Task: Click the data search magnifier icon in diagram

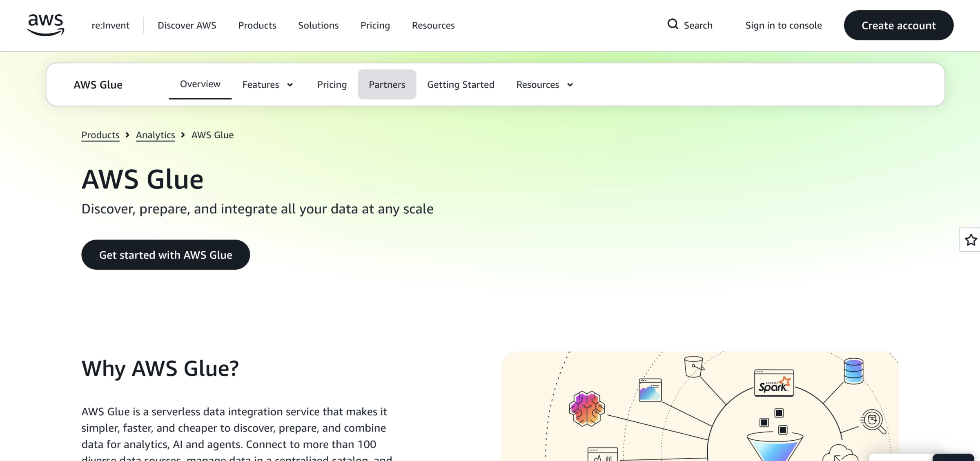Action: 873,421
